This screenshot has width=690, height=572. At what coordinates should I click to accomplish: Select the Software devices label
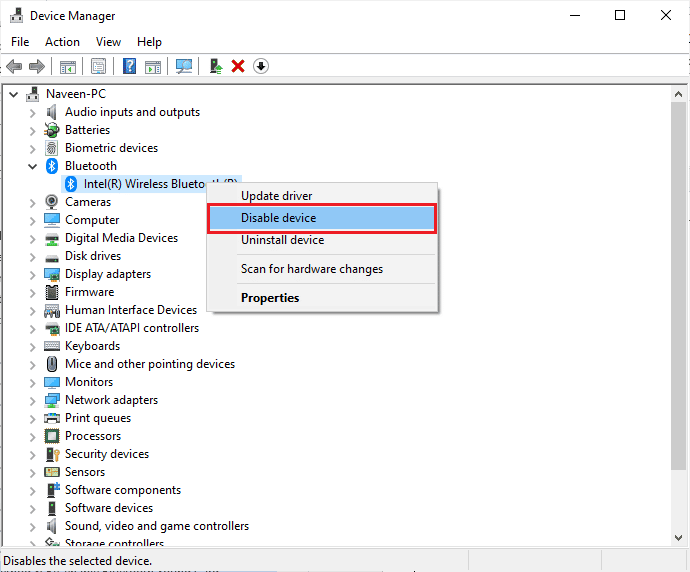[x=109, y=508]
